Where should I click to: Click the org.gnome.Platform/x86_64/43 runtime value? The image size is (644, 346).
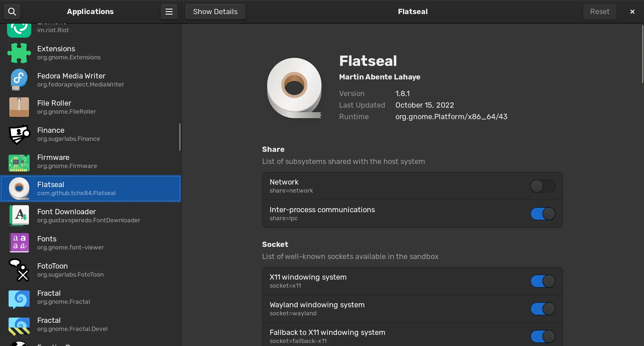451,117
